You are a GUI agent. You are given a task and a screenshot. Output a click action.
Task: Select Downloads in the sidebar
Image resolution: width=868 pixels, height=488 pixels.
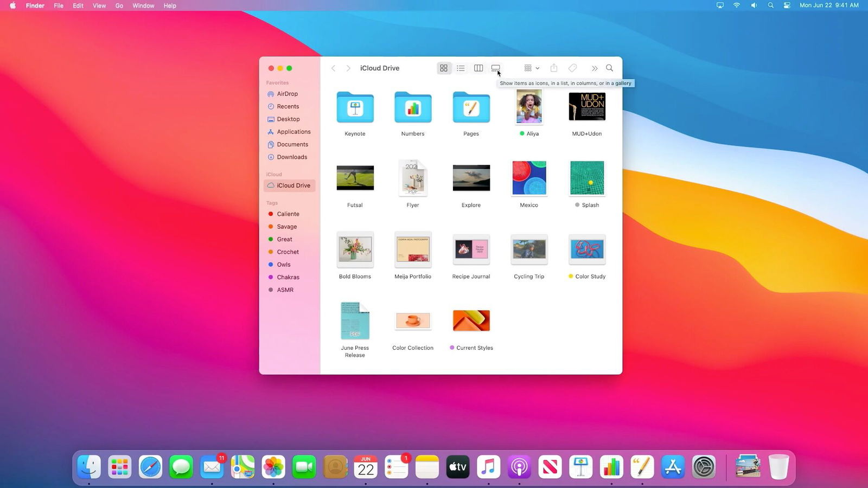pos(292,157)
